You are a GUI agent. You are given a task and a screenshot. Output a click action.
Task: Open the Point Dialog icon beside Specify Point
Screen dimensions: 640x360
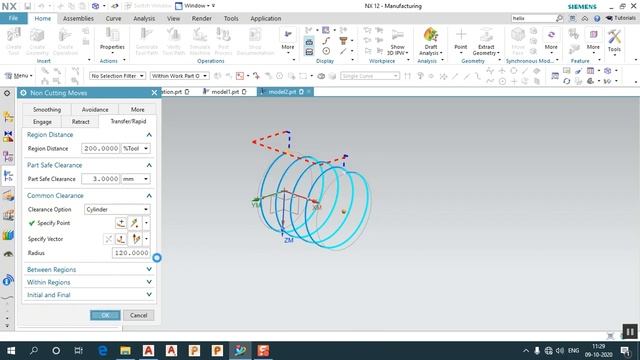121,223
